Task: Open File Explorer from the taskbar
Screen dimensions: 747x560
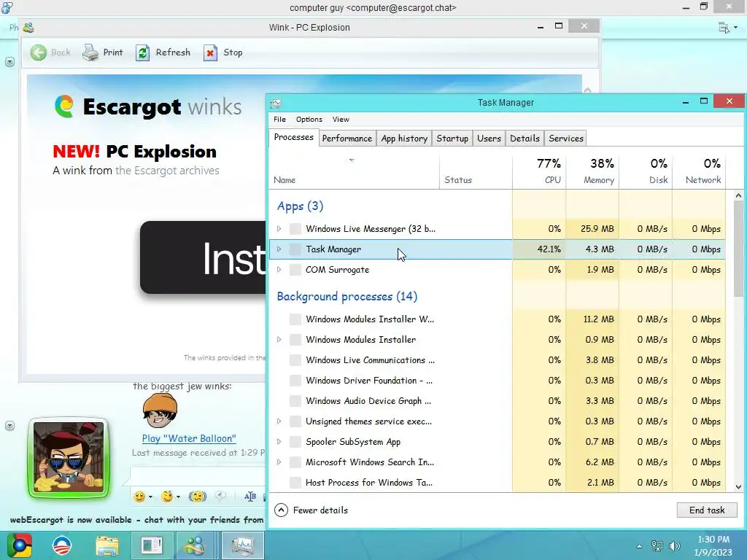Action: click(x=107, y=545)
